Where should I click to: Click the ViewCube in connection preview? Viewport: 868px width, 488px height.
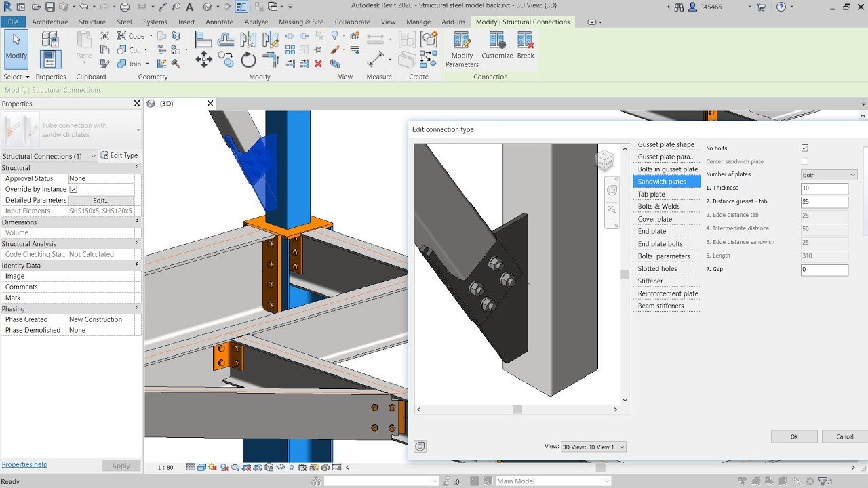[x=604, y=161]
